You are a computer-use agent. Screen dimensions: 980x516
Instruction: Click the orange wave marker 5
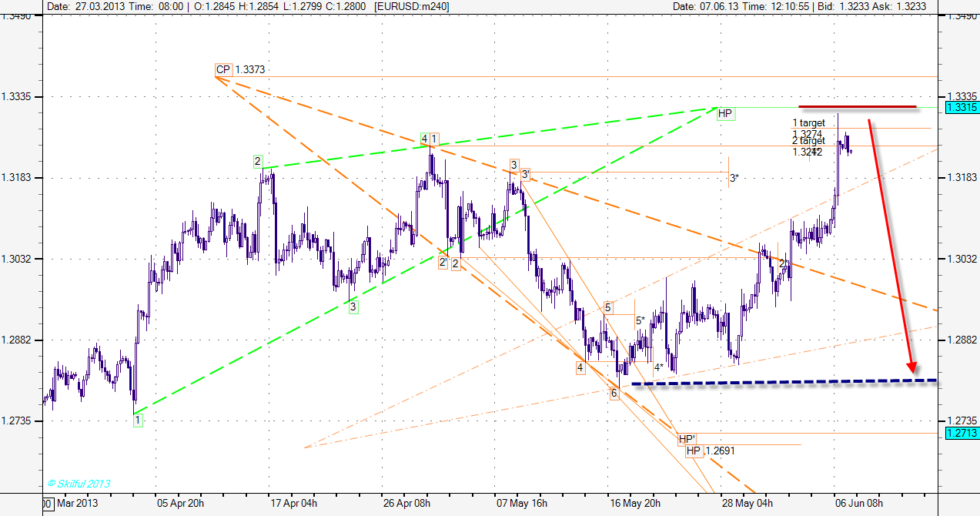coord(607,307)
